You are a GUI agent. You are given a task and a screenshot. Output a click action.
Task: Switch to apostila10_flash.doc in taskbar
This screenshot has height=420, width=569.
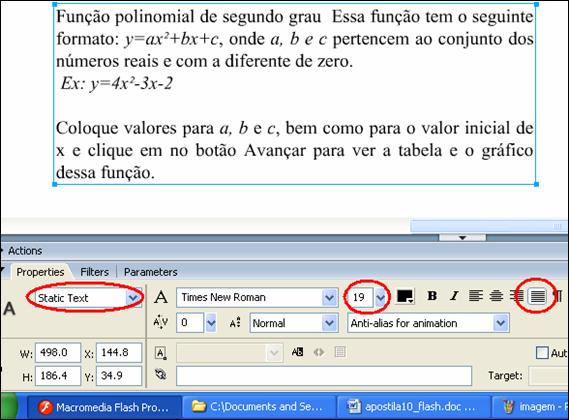coord(413,407)
